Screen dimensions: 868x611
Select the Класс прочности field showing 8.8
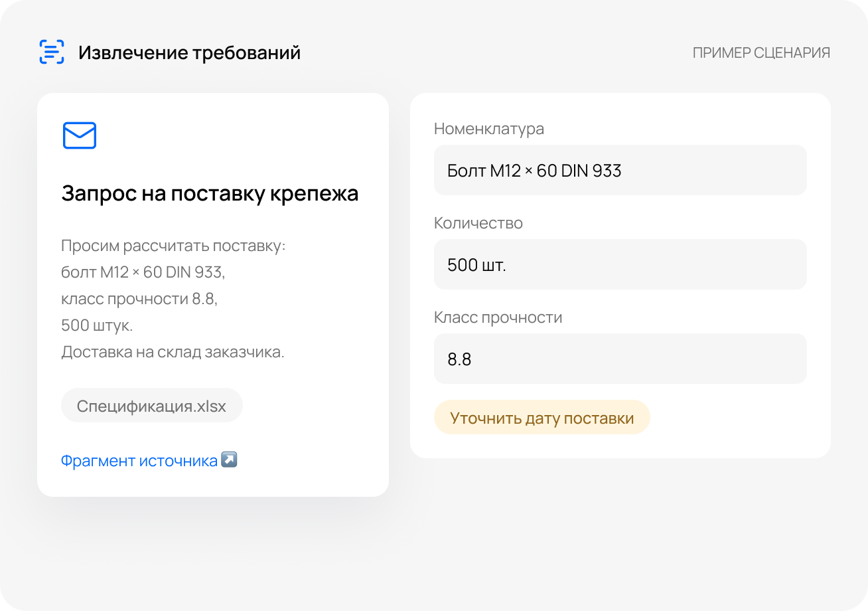620,359
